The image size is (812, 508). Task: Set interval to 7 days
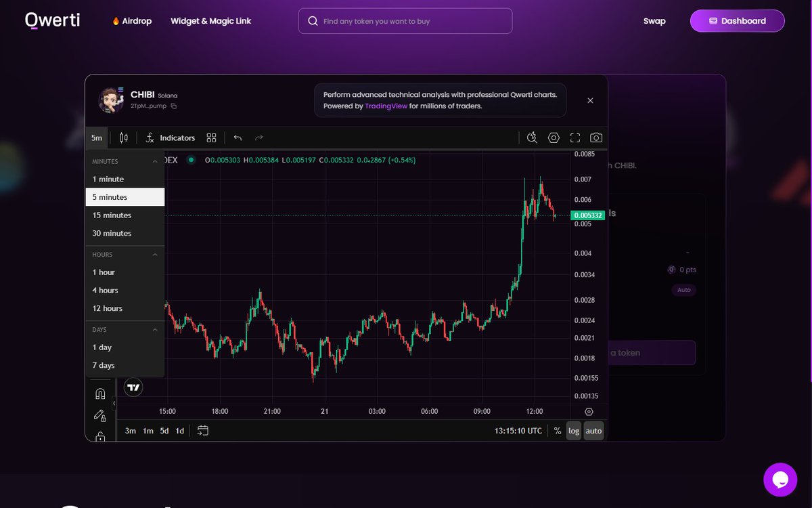pos(125,365)
